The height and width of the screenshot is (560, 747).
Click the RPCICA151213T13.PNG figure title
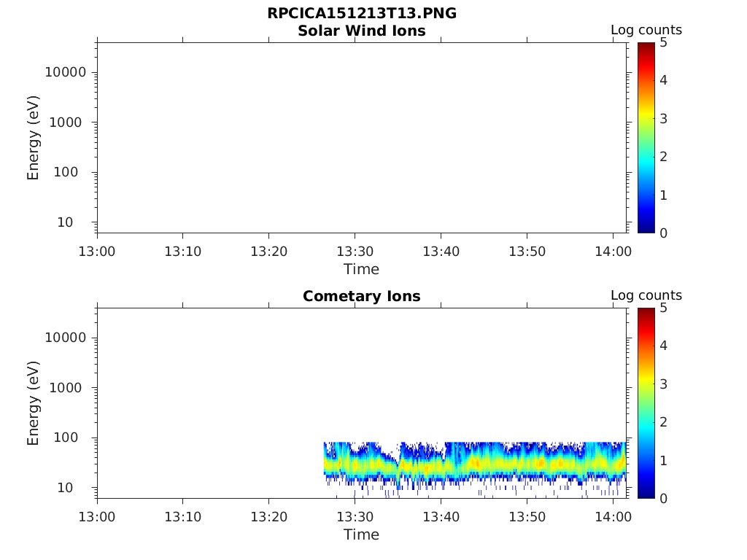362,13
